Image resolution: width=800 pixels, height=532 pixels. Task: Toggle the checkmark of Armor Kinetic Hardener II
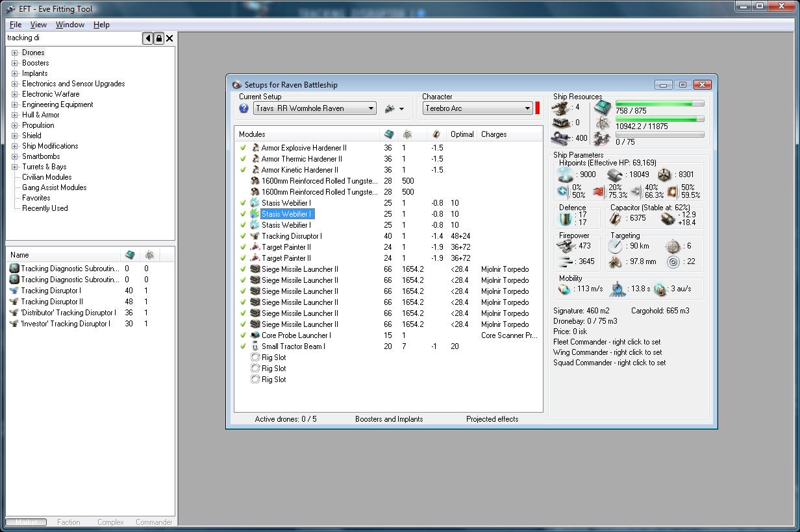[x=244, y=170]
